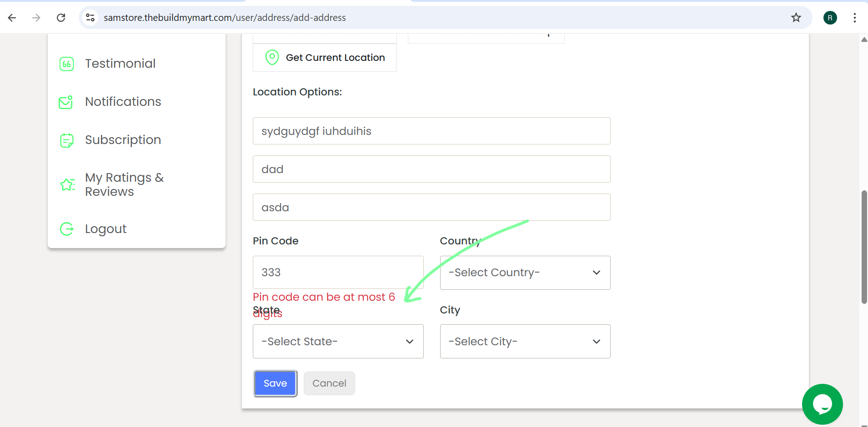This screenshot has height=427, width=868.
Task: Click the Subscription calendar icon
Action: click(x=67, y=140)
